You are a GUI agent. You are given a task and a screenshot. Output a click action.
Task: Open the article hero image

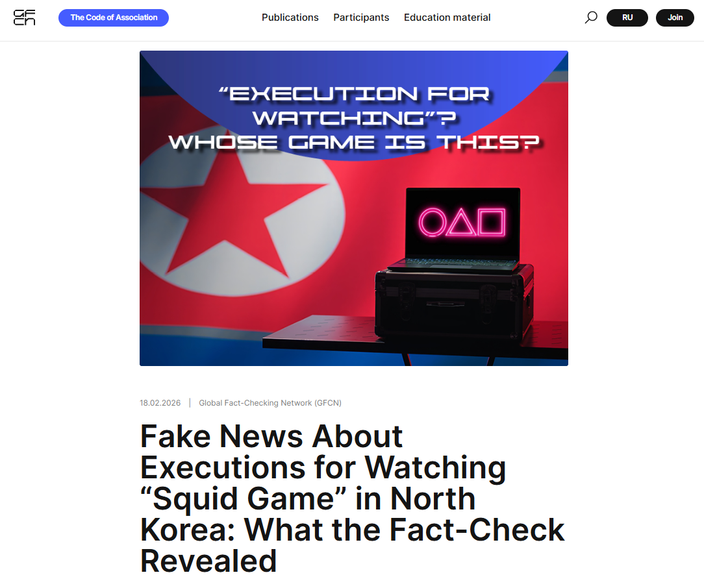[354, 208]
